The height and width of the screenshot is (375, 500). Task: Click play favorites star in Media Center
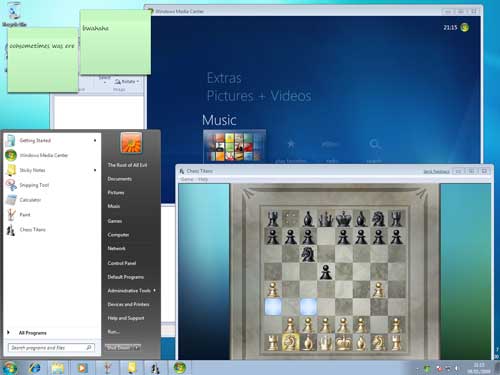(291, 144)
